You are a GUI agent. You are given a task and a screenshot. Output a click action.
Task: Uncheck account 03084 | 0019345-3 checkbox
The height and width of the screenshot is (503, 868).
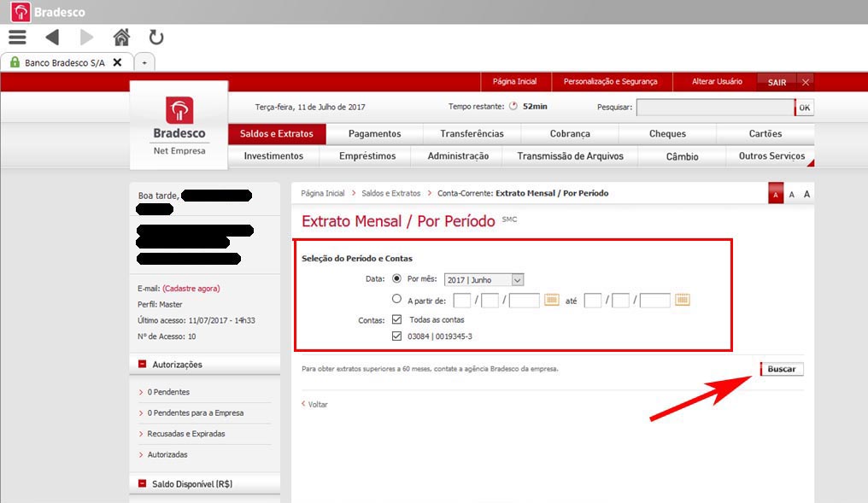(x=396, y=336)
